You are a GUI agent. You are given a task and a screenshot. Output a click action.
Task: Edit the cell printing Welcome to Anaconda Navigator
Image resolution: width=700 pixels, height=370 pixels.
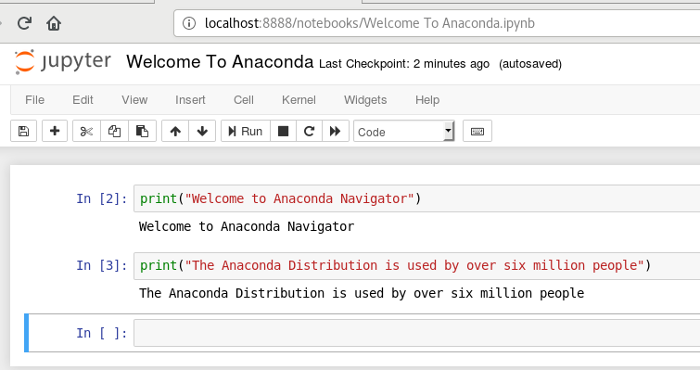coord(417,199)
